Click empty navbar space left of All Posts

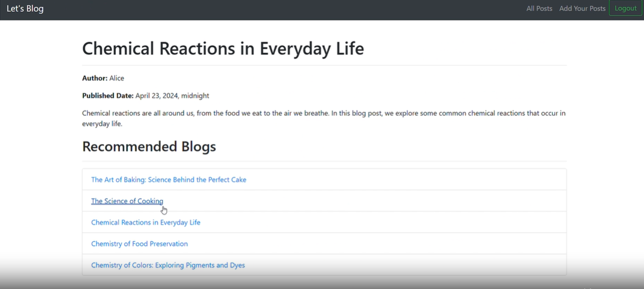tap(319, 8)
